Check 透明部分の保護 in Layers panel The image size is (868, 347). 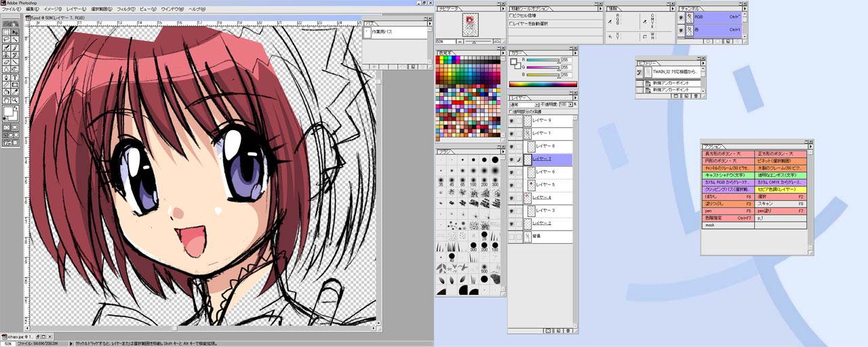[511, 111]
